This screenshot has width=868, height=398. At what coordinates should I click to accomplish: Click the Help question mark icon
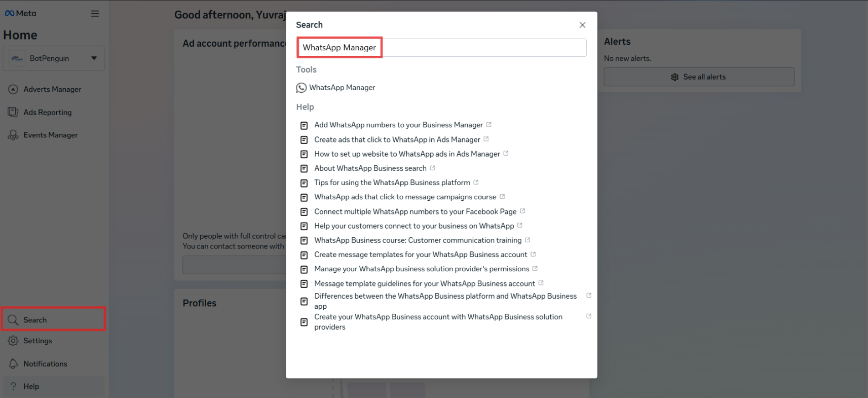click(13, 386)
